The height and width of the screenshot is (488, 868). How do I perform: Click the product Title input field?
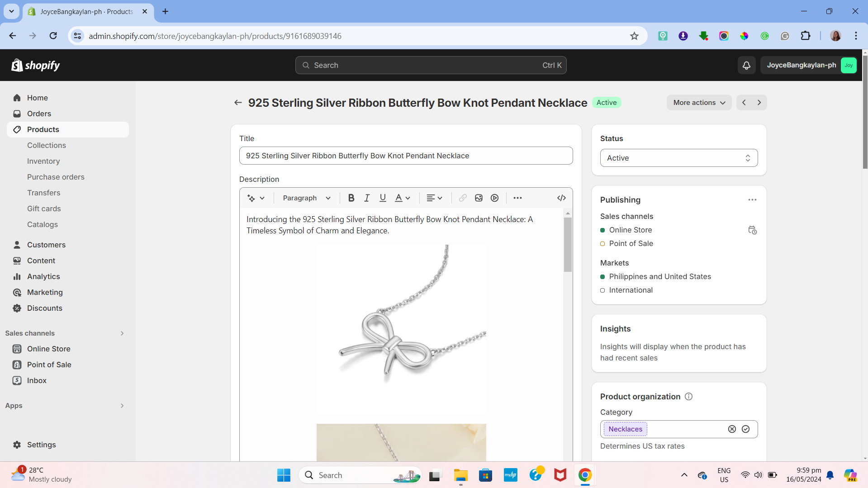406,156
